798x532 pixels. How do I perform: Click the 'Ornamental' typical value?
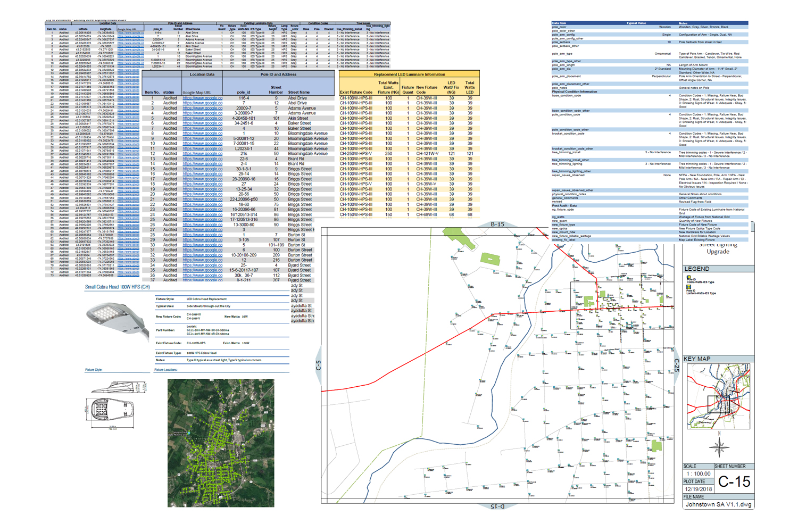(663, 54)
